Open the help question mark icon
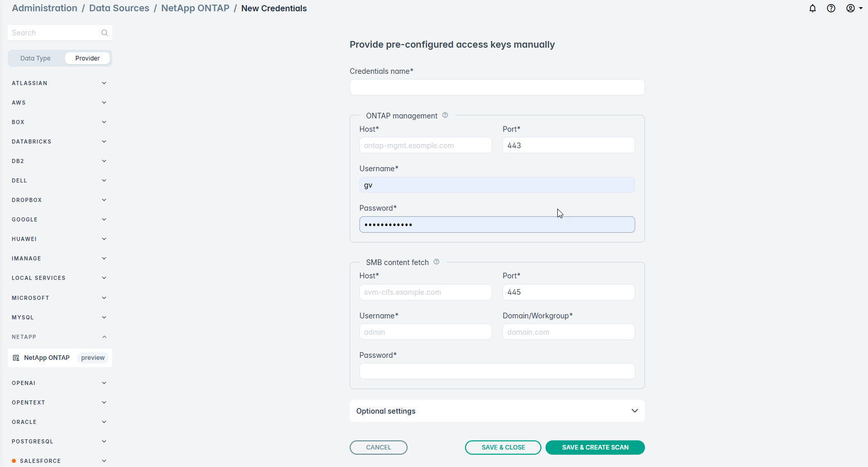Screen dimensions: 868x467 831,8
